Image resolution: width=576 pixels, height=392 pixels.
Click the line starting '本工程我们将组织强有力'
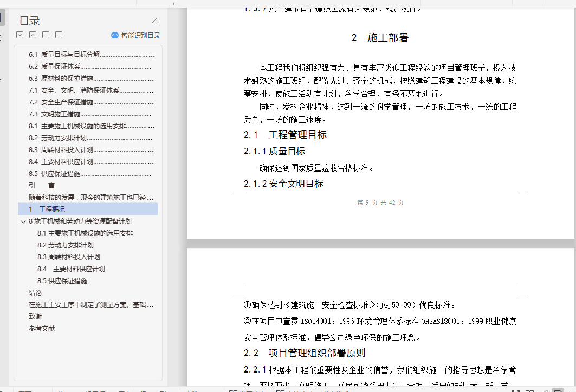pos(387,68)
